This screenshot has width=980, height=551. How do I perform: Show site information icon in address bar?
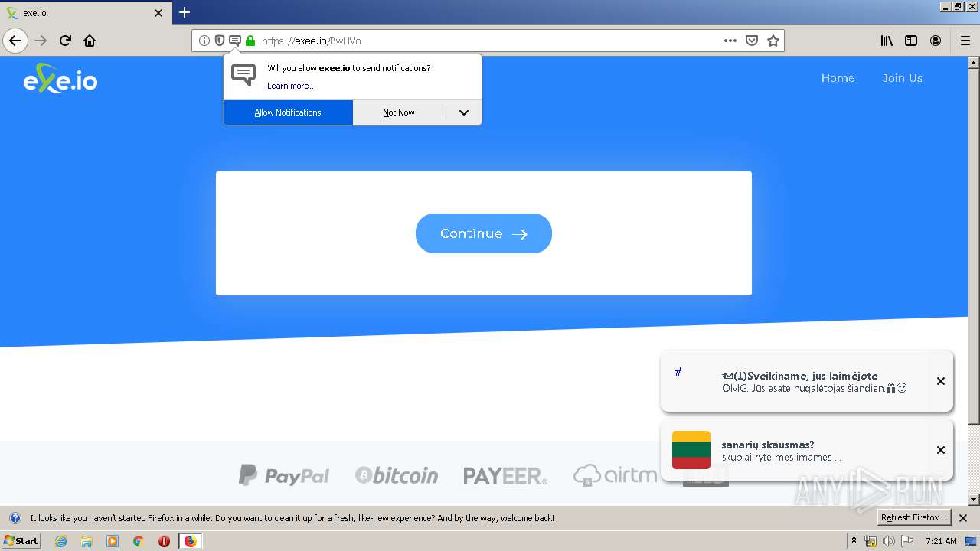pos(204,41)
